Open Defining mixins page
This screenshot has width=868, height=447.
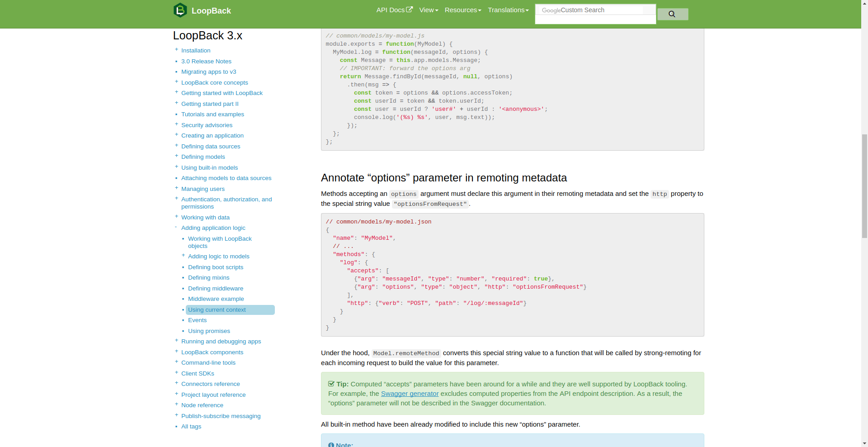tap(208, 277)
